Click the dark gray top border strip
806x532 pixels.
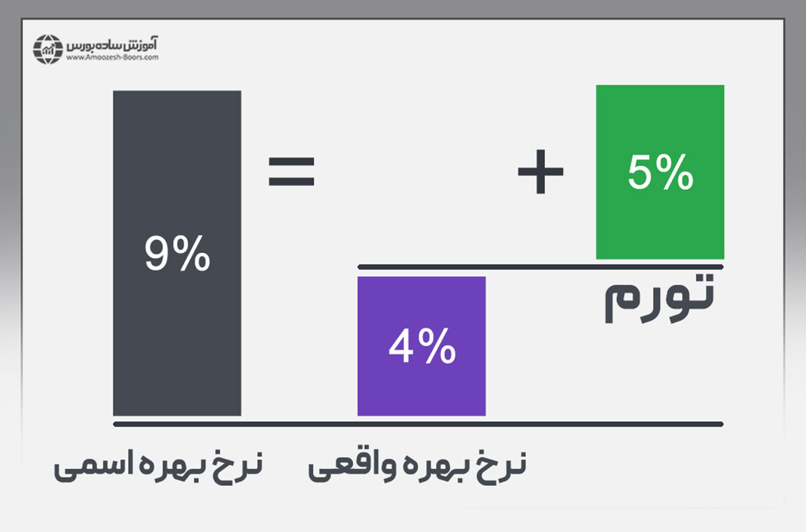403,8
